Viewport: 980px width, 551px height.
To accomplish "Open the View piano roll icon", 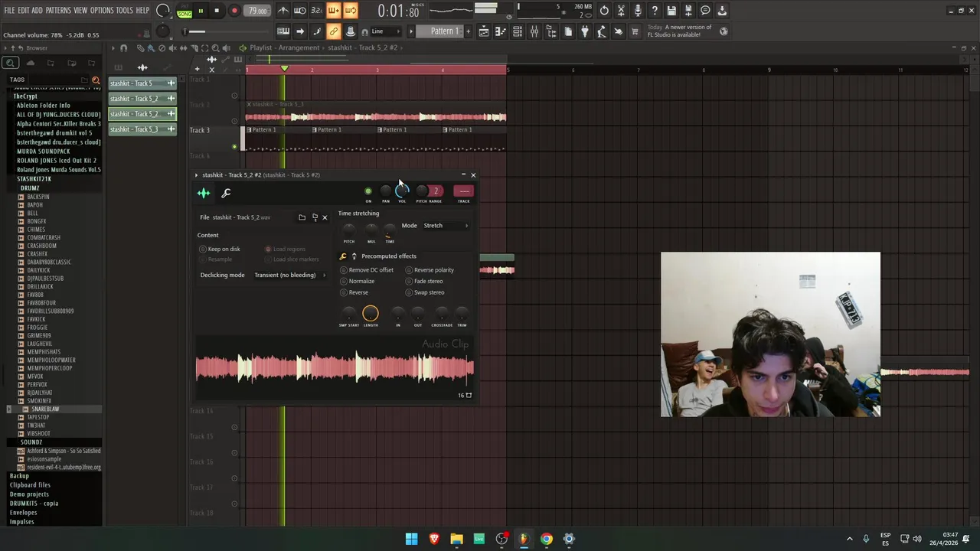I will click(x=501, y=31).
